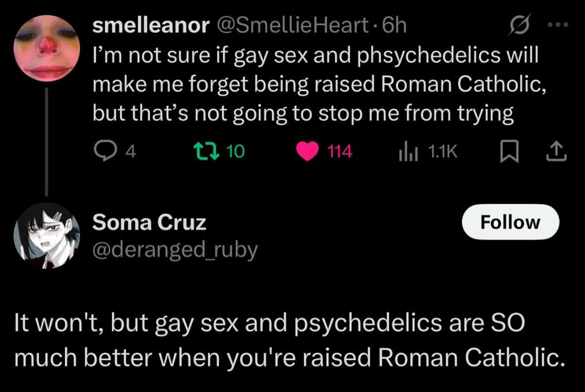Open view analytics bar chart icon

[406, 152]
